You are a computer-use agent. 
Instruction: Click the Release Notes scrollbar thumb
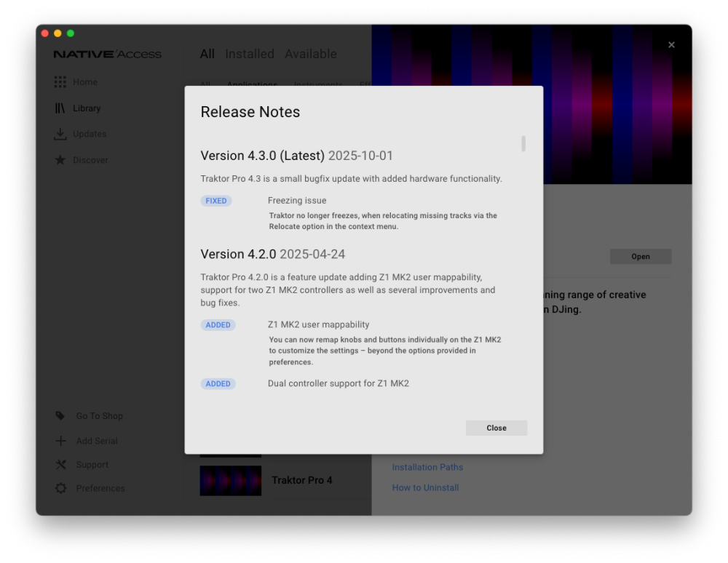tap(523, 143)
